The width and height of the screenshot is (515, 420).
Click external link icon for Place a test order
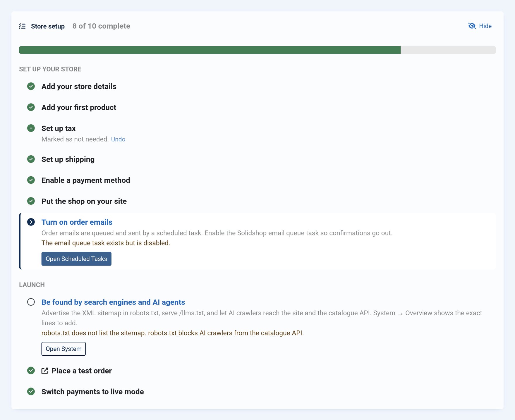[45, 371]
